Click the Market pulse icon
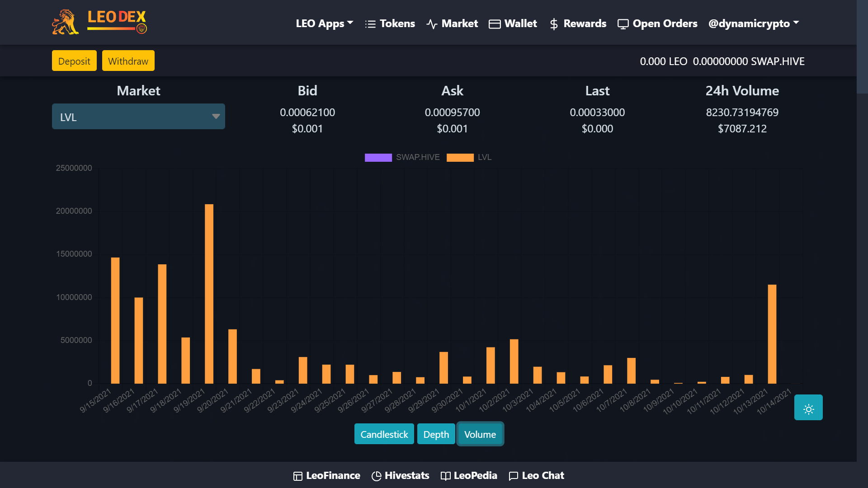868x488 pixels. (432, 24)
